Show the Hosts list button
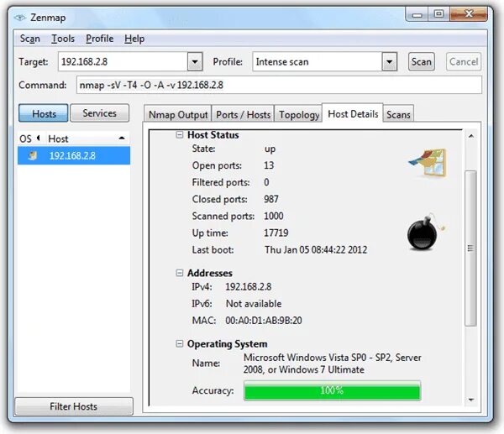 pyautogui.click(x=44, y=113)
